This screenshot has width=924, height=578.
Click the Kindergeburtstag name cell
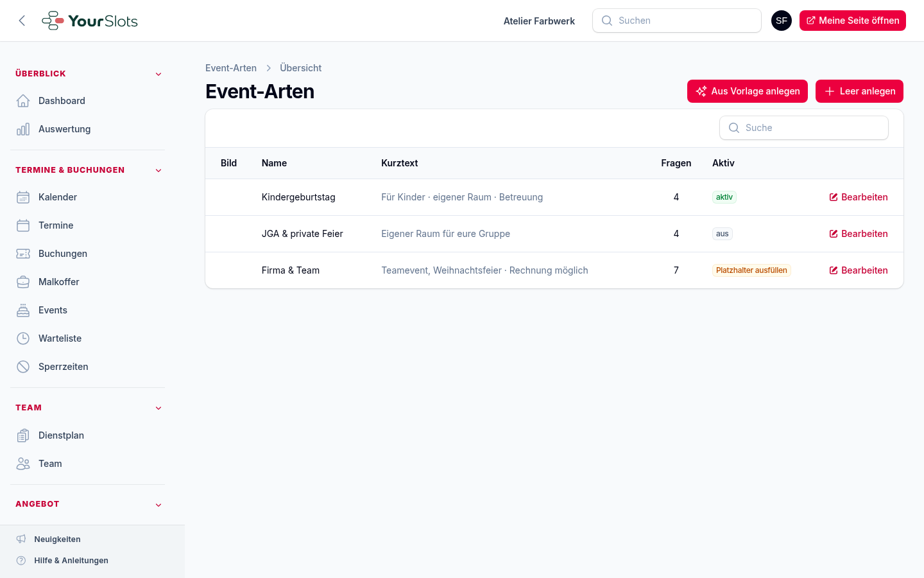[298, 197]
